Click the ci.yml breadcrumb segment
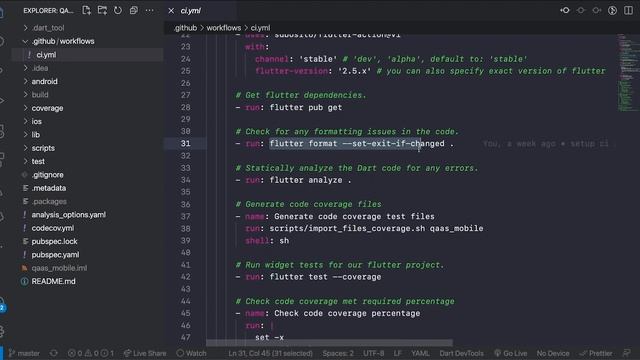640x360 pixels. pos(260,28)
